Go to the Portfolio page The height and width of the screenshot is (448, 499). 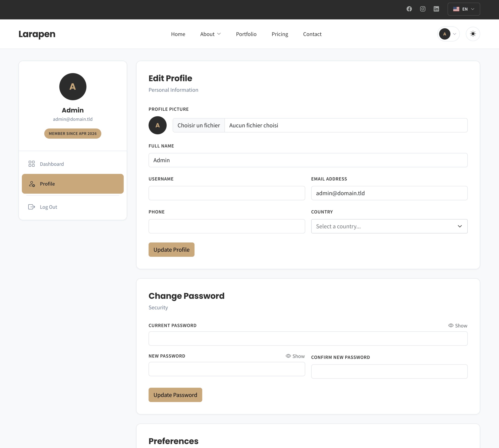[x=246, y=34]
